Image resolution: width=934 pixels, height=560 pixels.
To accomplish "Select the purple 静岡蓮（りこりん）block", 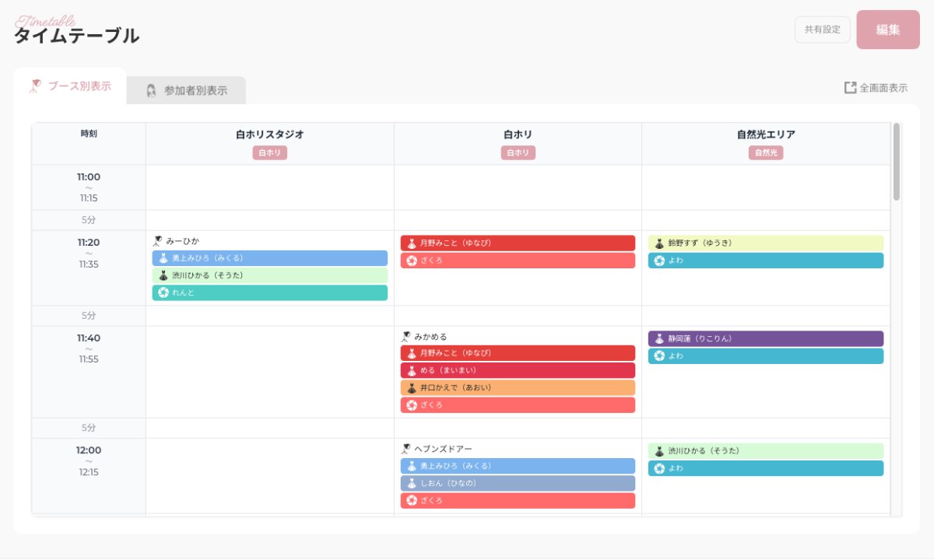I will pos(765,339).
